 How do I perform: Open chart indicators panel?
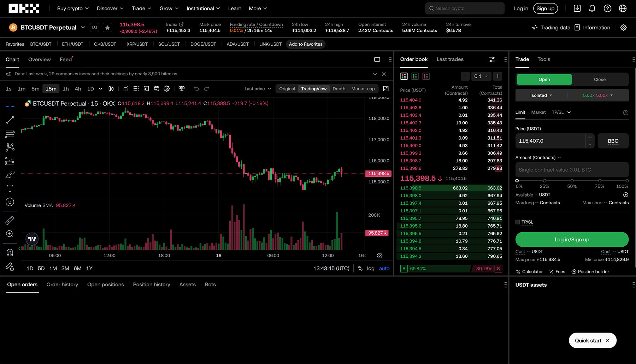click(126, 89)
